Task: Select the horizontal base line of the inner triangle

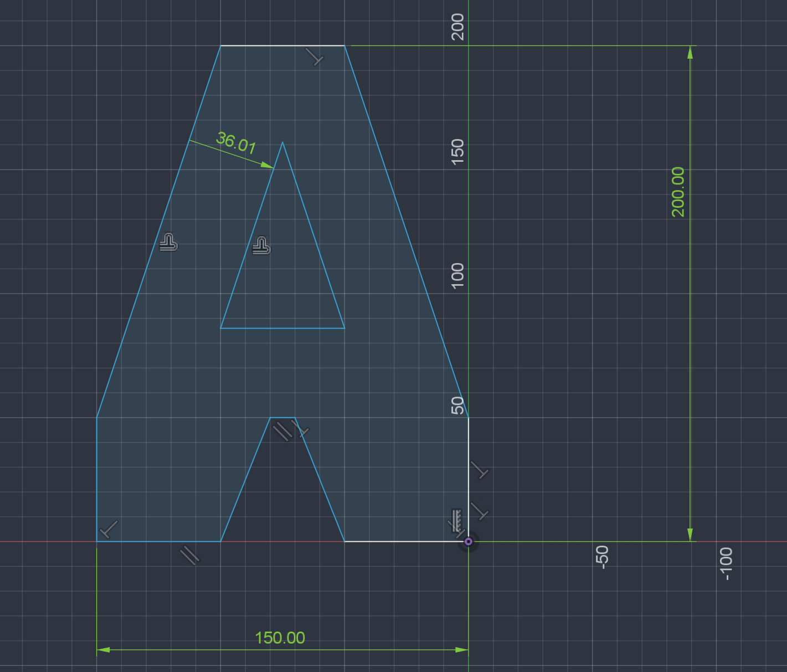Action: tap(282, 328)
